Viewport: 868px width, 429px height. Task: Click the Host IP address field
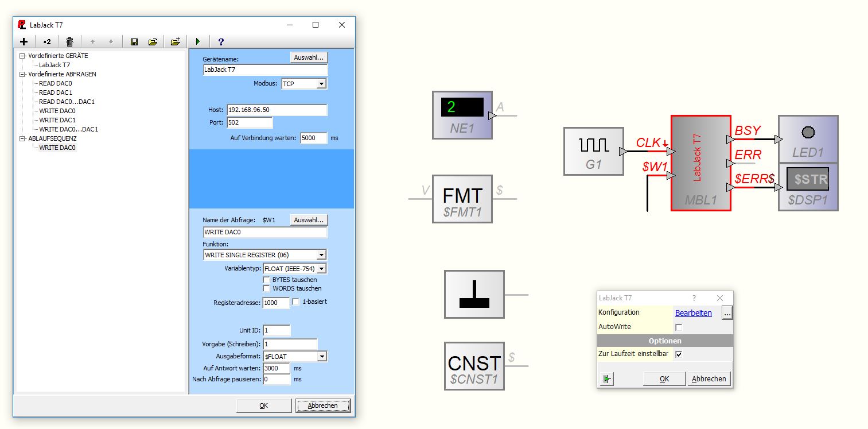277,110
